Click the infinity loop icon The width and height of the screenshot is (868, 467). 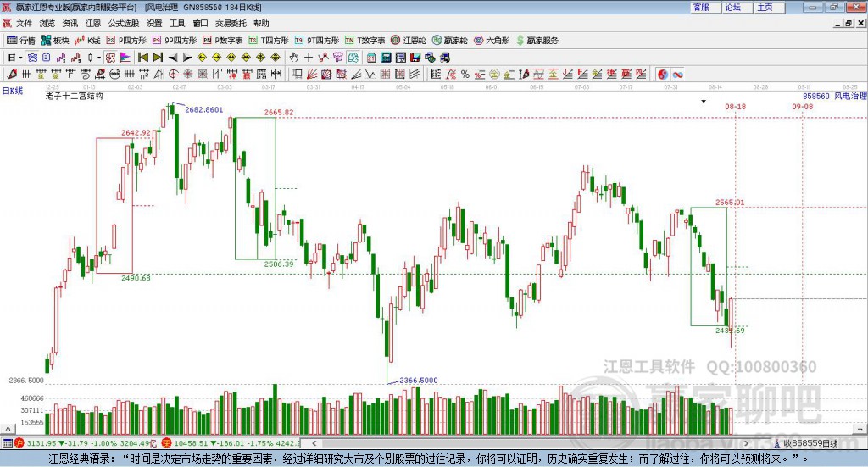pyautogui.click(x=677, y=74)
